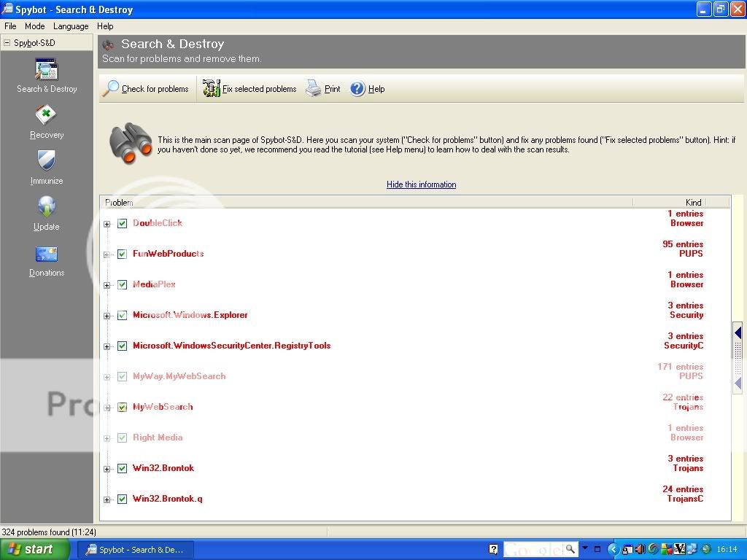
Task: Open the Search & Destroy sidebar icon
Action: (46, 69)
